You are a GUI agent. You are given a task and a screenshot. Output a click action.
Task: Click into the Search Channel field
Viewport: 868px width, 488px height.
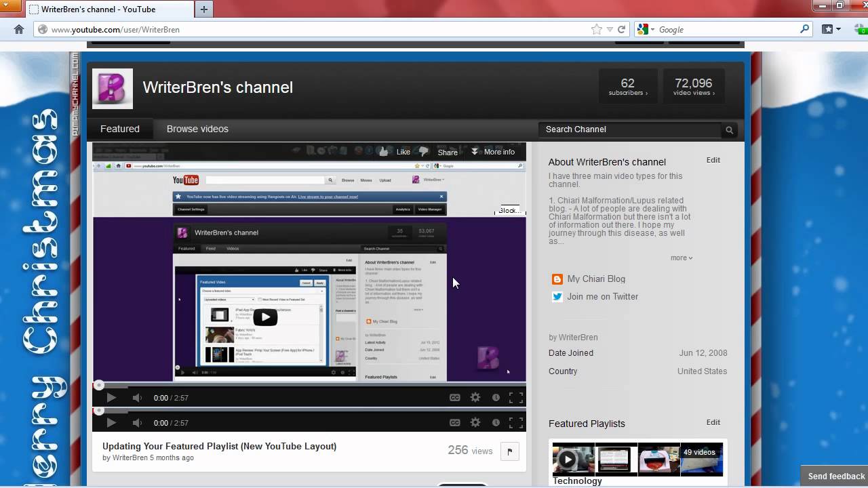[631, 129]
